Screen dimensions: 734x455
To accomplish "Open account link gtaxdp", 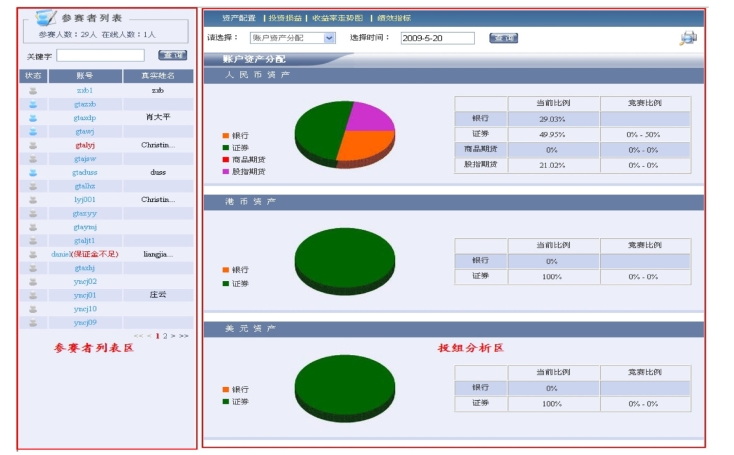I will click(85, 117).
